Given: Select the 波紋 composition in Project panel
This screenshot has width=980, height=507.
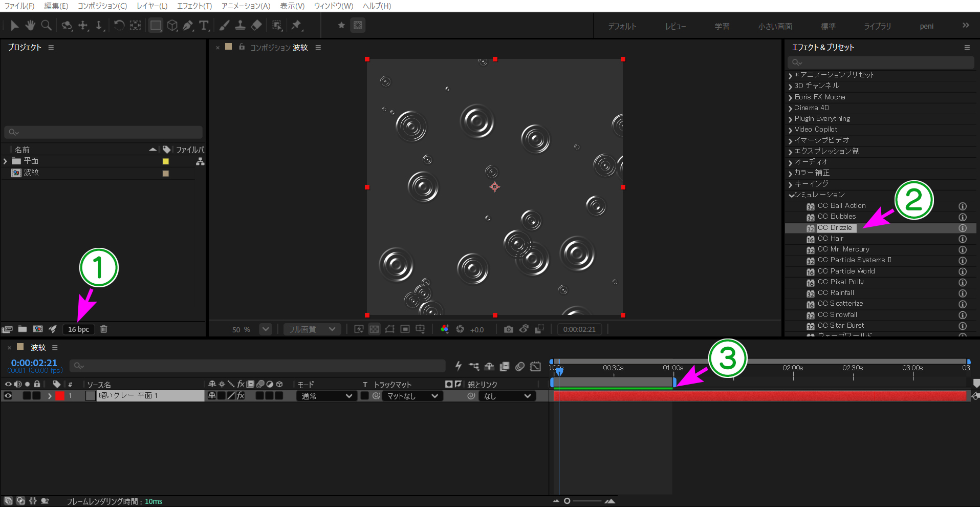Looking at the screenshot, I should tap(31, 173).
